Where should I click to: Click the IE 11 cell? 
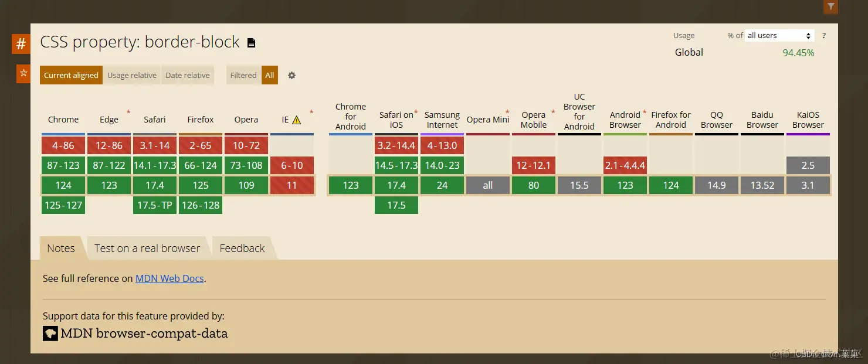pos(292,185)
